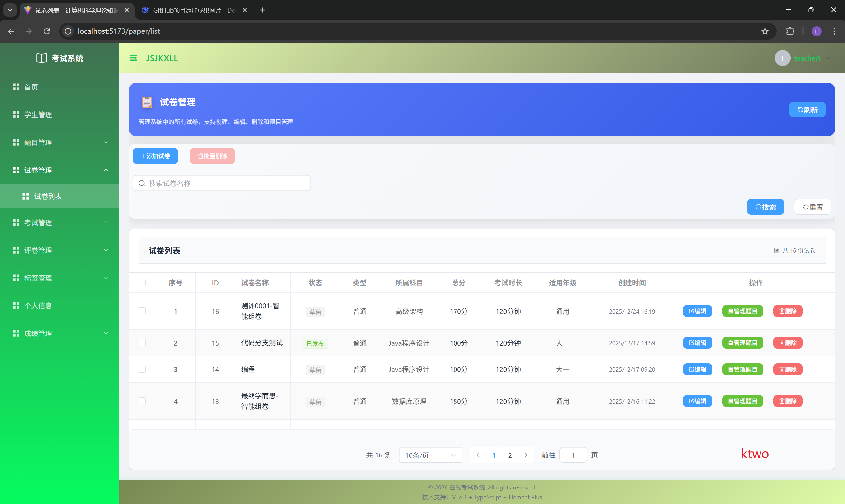Select the checkbox for paper ID 13
This screenshot has height=504, width=845.
tap(142, 401)
